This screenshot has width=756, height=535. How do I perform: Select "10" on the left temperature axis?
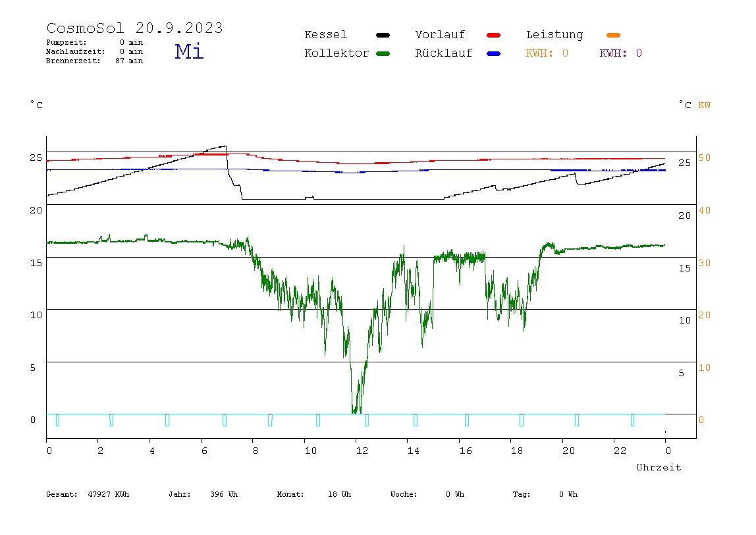coord(36,315)
